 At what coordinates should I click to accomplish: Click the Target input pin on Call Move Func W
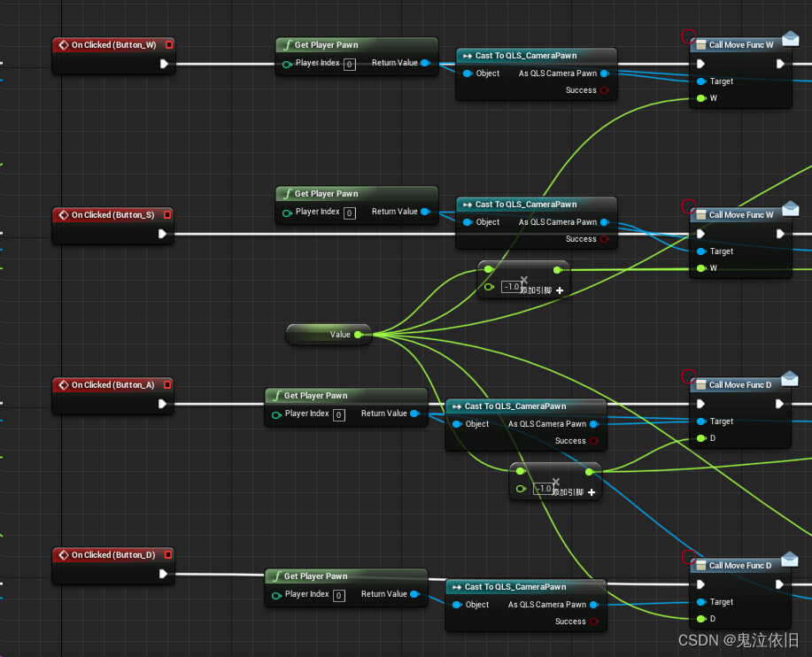tap(700, 81)
